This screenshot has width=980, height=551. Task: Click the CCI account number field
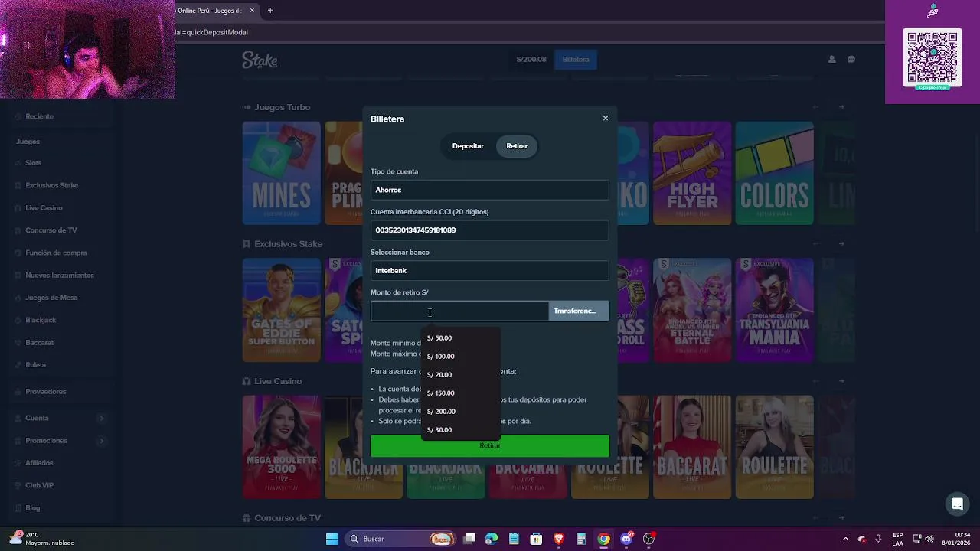tap(489, 230)
